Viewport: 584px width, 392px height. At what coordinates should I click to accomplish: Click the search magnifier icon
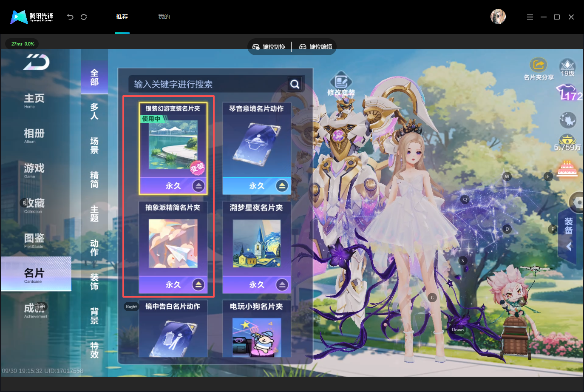(x=295, y=84)
